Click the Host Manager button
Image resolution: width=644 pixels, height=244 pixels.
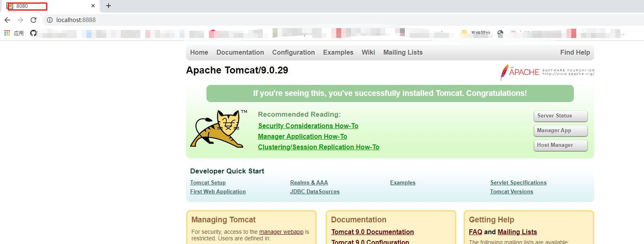(x=560, y=145)
